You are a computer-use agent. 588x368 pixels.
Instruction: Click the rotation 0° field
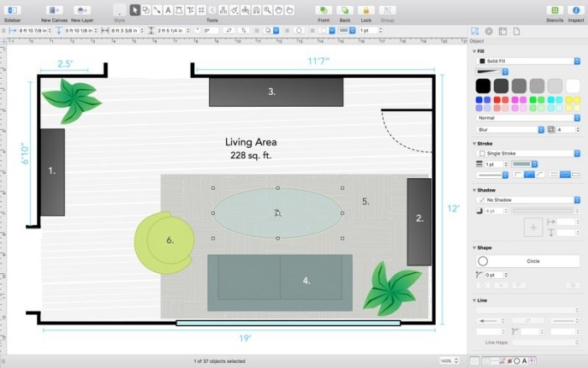pos(211,30)
